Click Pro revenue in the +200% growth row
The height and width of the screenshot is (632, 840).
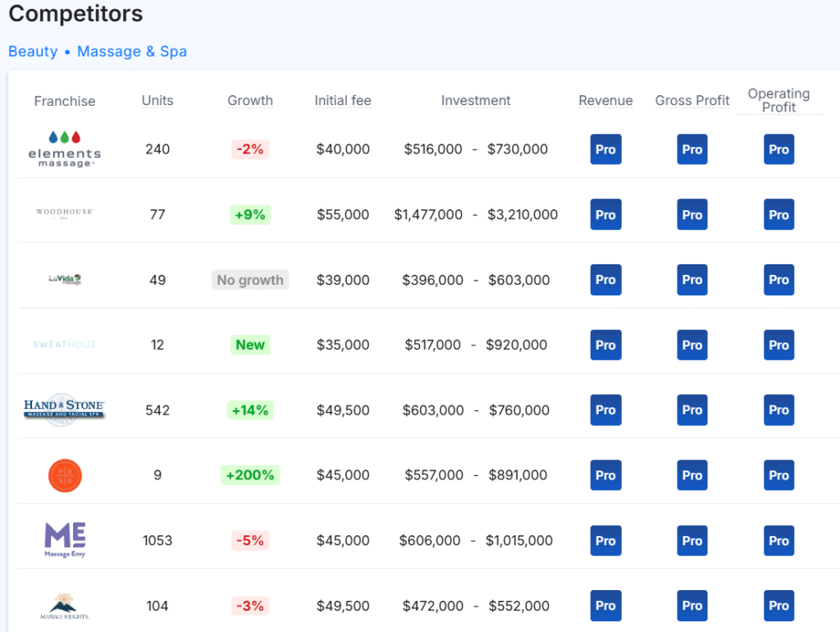606,475
